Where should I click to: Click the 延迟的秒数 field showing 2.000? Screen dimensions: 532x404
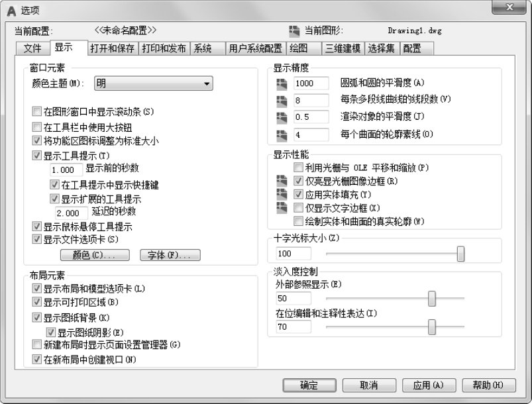[x=72, y=213]
